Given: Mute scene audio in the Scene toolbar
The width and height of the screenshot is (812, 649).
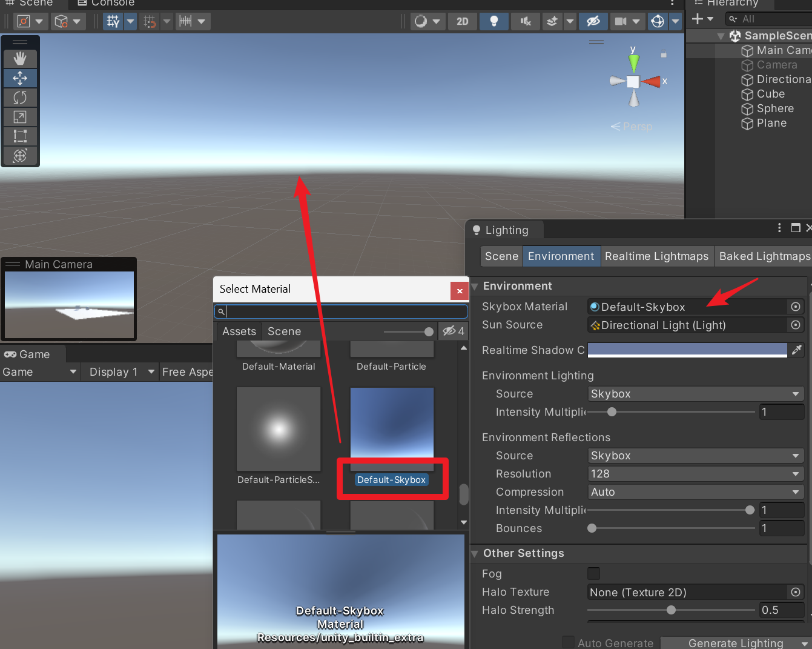Looking at the screenshot, I should [x=524, y=21].
